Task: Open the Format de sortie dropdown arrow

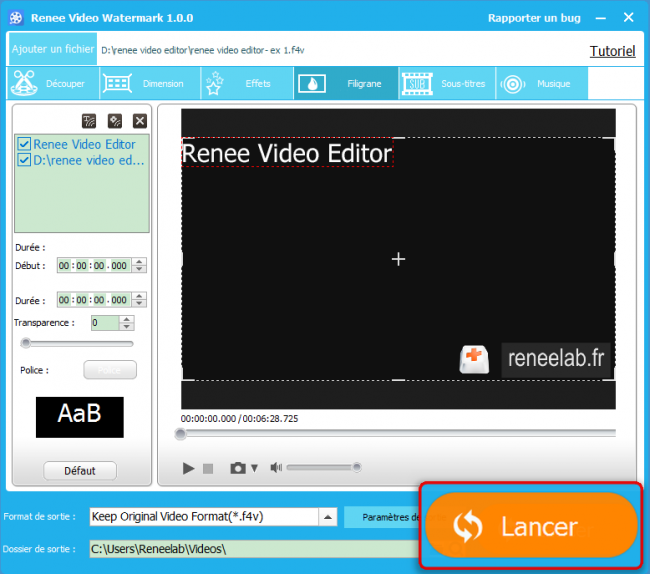Action: tap(328, 517)
